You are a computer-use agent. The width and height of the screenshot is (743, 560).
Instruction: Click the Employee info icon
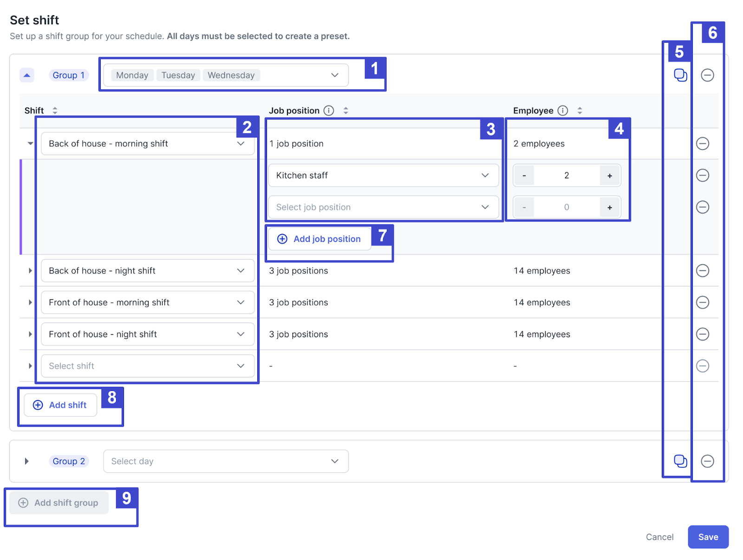(x=563, y=111)
